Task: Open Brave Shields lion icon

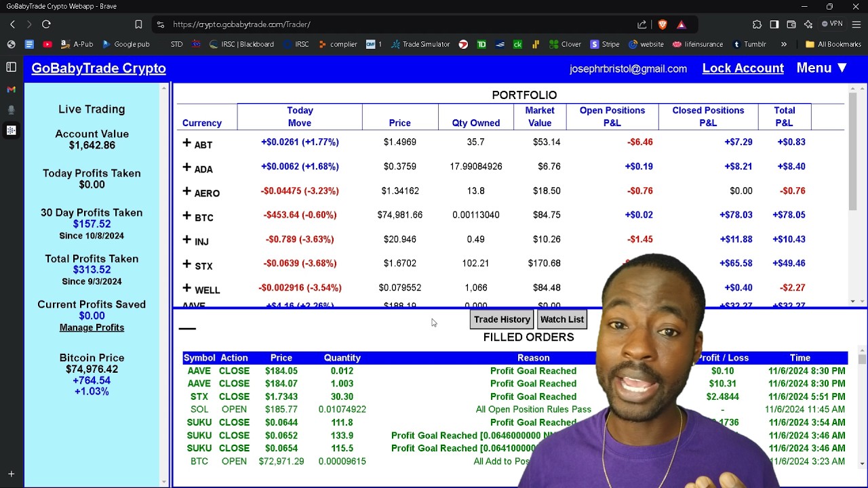Action: (x=663, y=24)
